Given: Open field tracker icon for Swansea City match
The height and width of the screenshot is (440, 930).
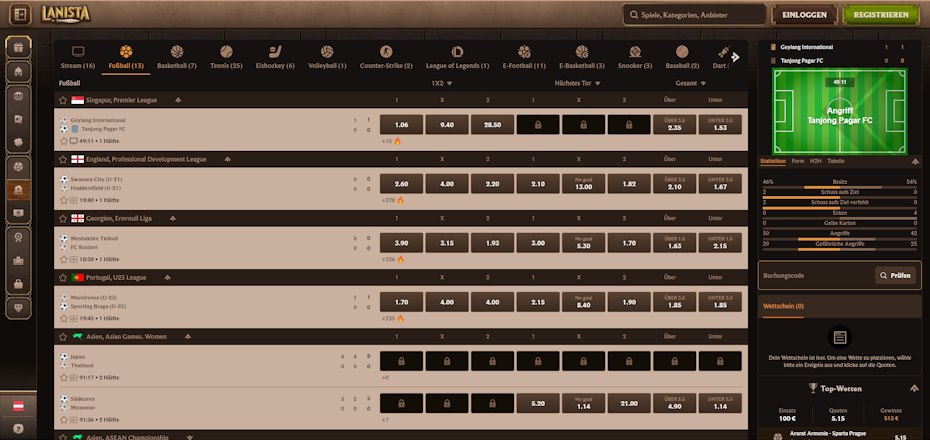Looking at the screenshot, I should tap(74, 200).
